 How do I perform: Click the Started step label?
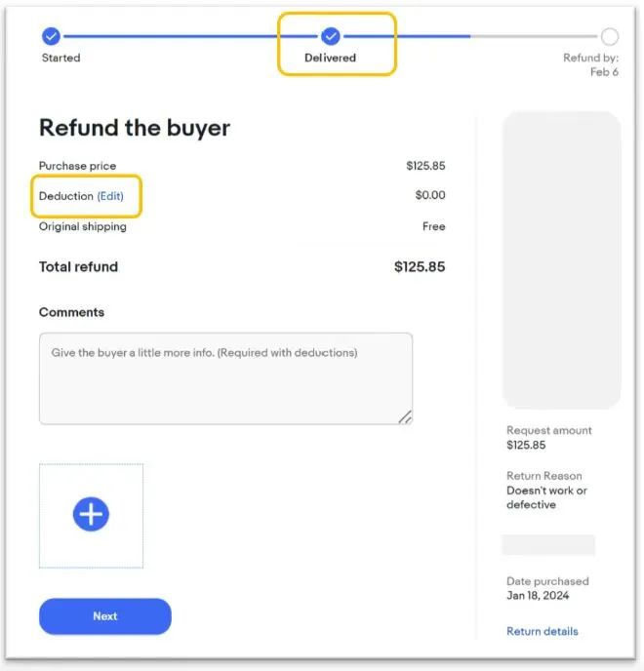(60, 59)
